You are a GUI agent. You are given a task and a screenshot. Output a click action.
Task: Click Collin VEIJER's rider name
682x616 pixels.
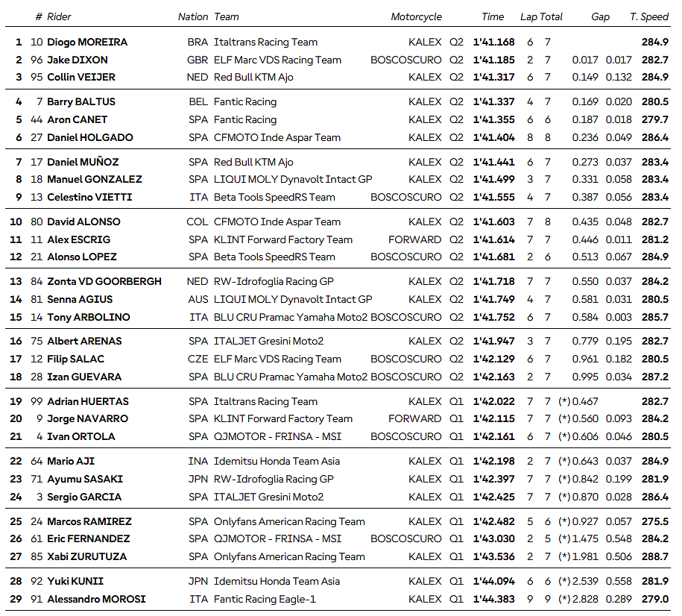(x=81, y=77)
